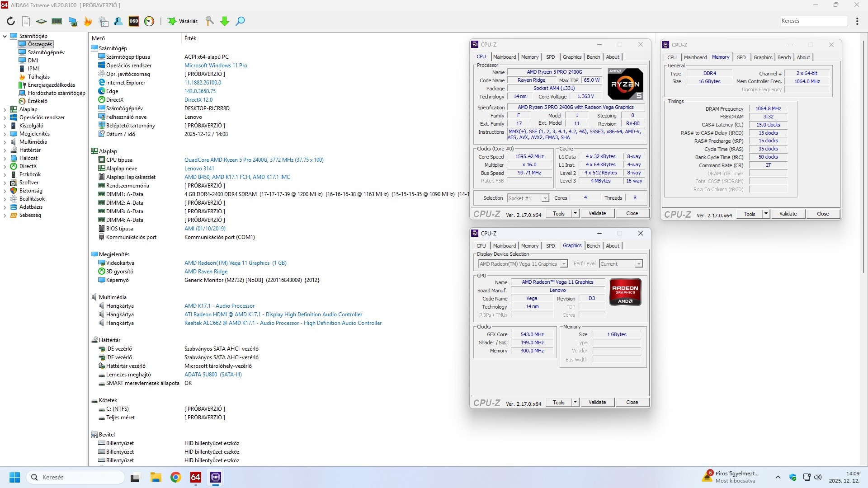The image size is (868, 488).
Task: Open the SPD tab in Memory window
Action: 741,57
